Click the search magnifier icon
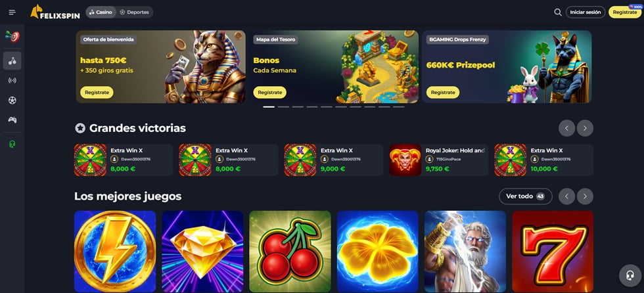This screenshot has height=293, width=644. pyautogui.click(x=558, y=12)
